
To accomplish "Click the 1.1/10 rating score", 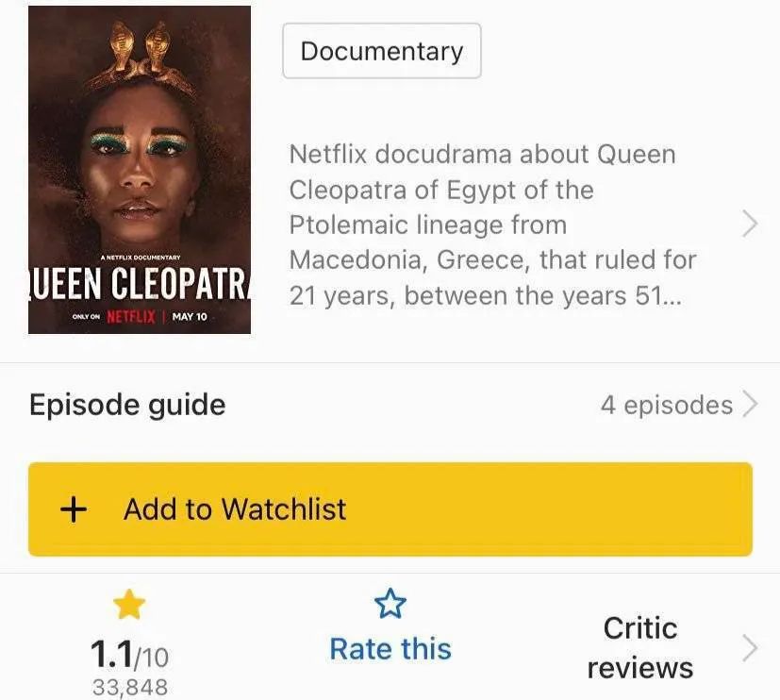I will coord(129,655).
